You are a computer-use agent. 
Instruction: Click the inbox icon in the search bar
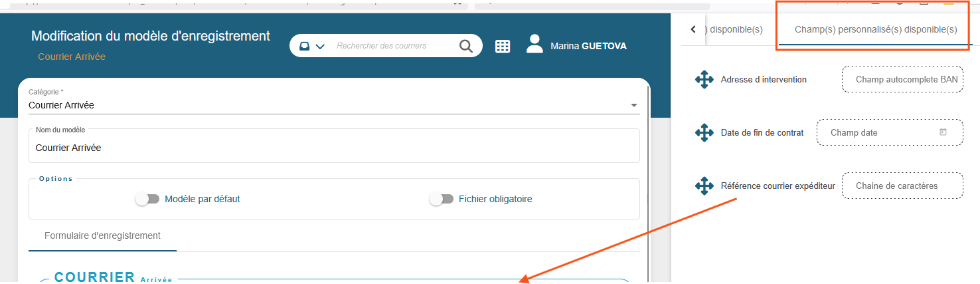tap(304, 47)
